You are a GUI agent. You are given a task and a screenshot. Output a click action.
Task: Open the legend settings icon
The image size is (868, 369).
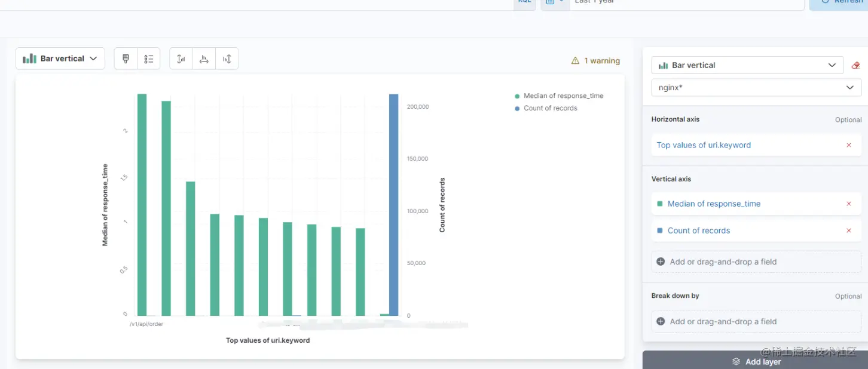click(149, 59)
